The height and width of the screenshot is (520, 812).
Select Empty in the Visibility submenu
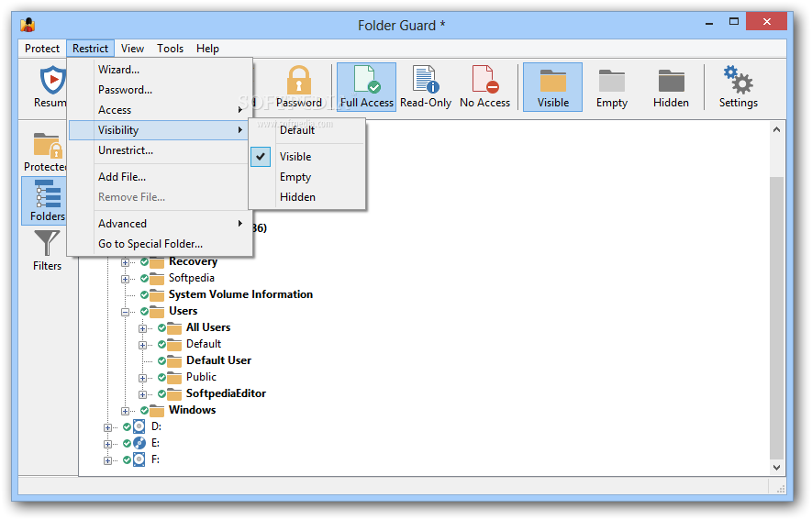pos(295,177)
